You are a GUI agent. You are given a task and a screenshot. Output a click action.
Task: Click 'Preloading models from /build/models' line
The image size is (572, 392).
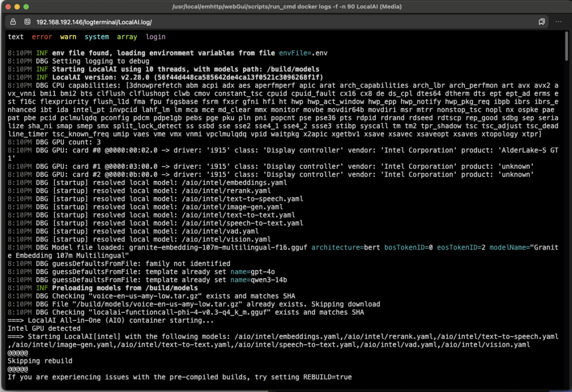click(x=102, y=288)
